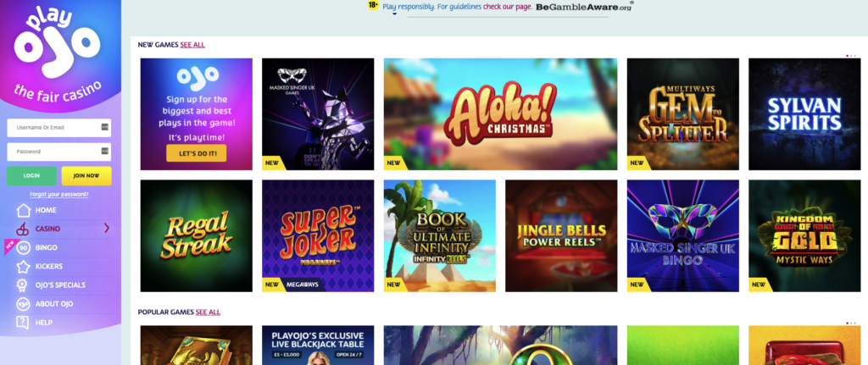Open OJO's Specials rosette icon

click(x=23, y=285)
